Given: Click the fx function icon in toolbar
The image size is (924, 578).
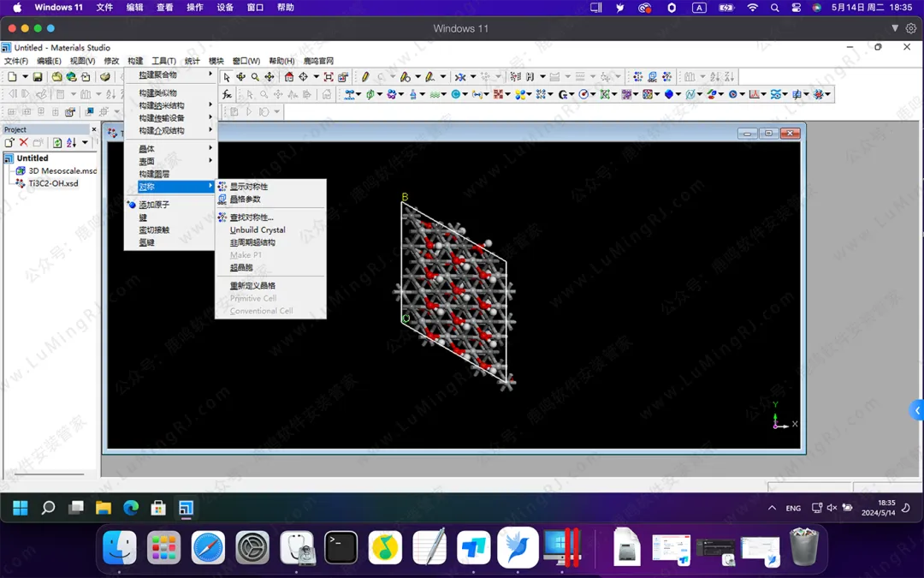Looking at the screenshot, I should click(x=227, y=94).
